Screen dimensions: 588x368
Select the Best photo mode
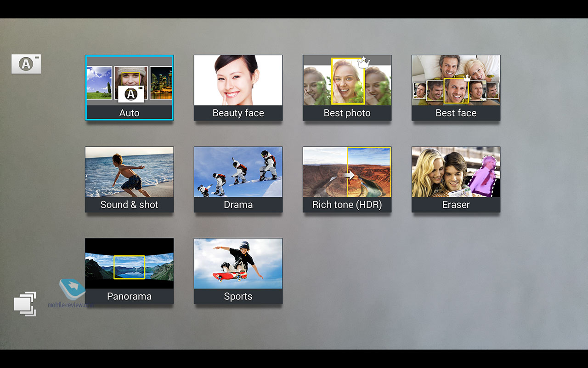(347, 88)
